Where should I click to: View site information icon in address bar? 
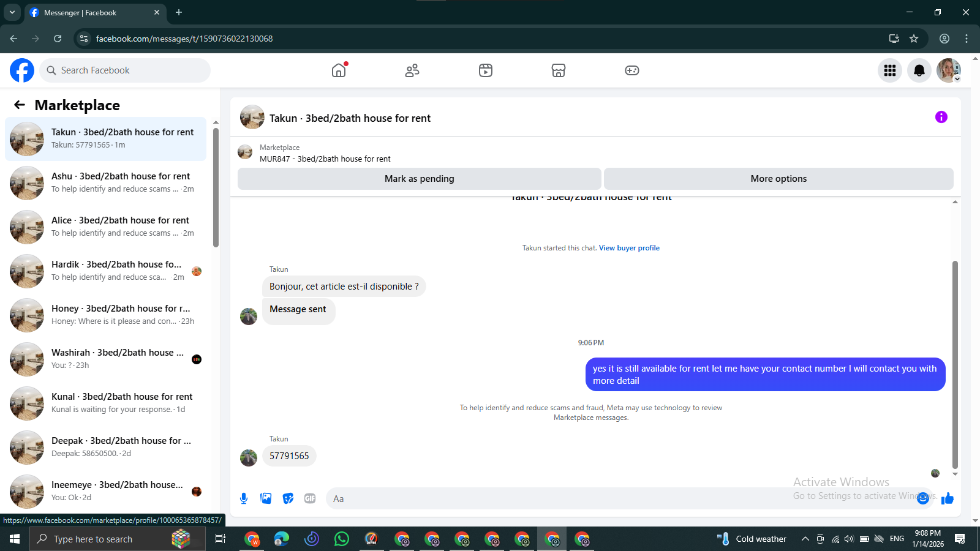(x=84, y=39)
